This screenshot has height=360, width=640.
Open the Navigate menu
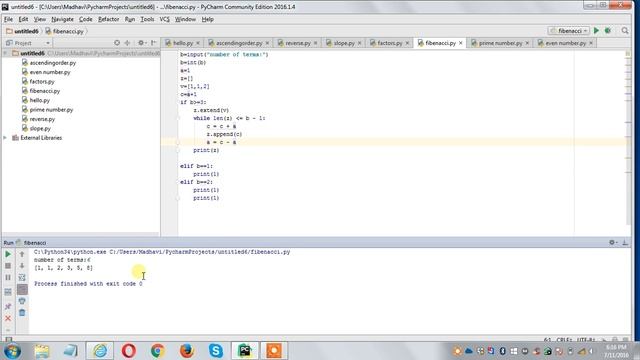pyautogui.click(x=62, y=19)
